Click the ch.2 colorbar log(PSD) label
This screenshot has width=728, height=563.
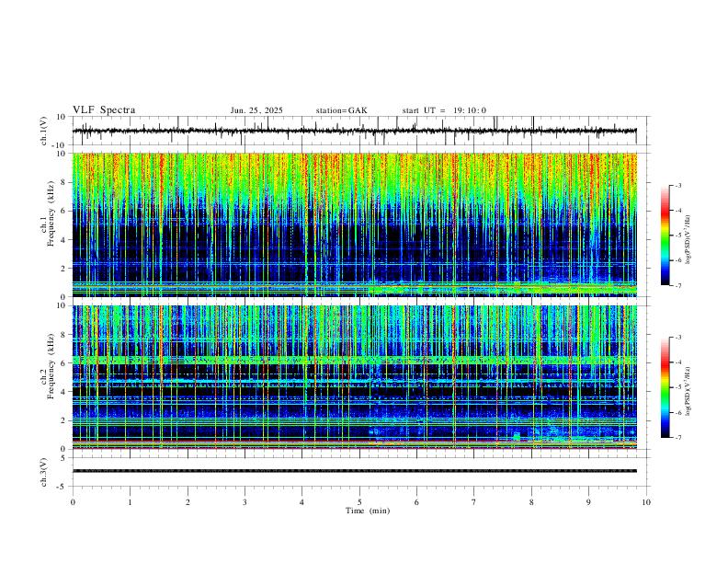point(688,391)
